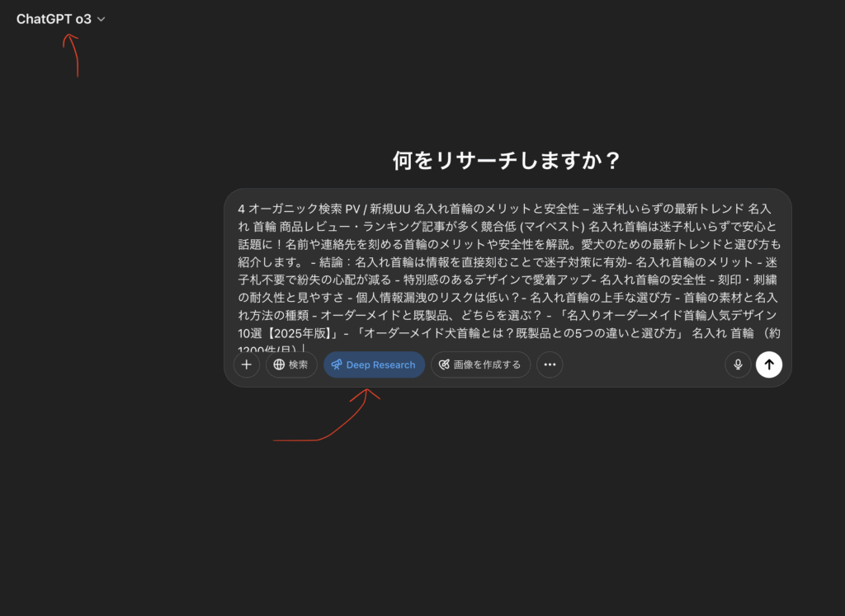This screenshot has height=616, width=845.
Task: Click the telescope icon in Deep Research
Action: [337, 364]
